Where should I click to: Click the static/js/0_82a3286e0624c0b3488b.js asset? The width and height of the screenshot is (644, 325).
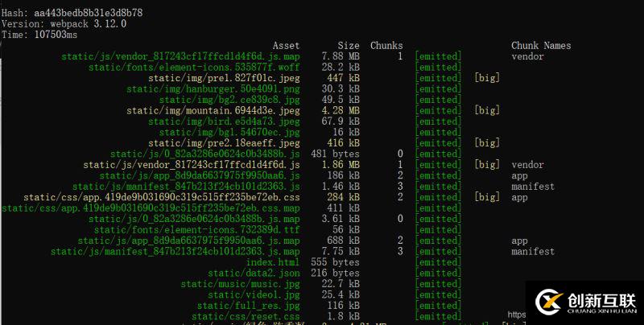[x=204, y=154]
